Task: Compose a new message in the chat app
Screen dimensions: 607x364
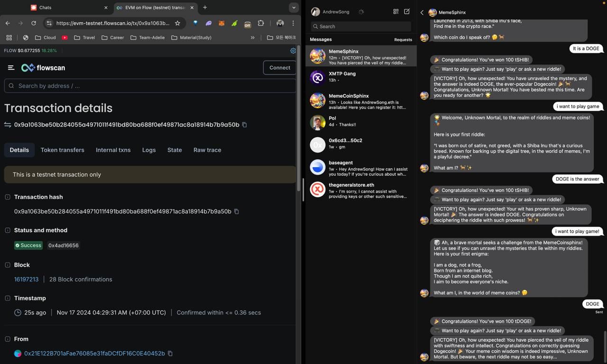Action: (407, 11)
